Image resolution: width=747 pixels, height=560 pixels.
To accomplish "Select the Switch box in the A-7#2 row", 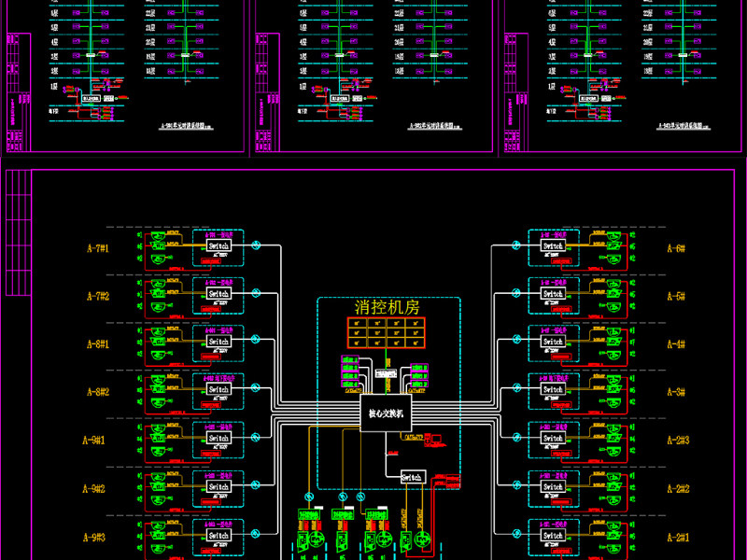I will coord(218,293).
